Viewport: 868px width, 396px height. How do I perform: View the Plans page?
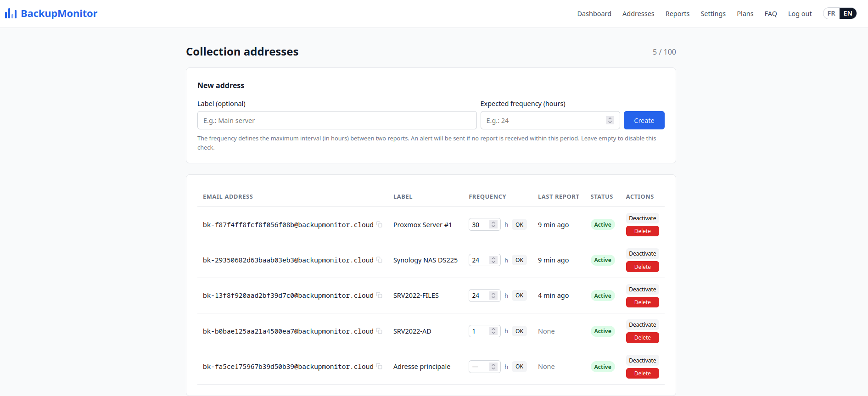[745, 14]
